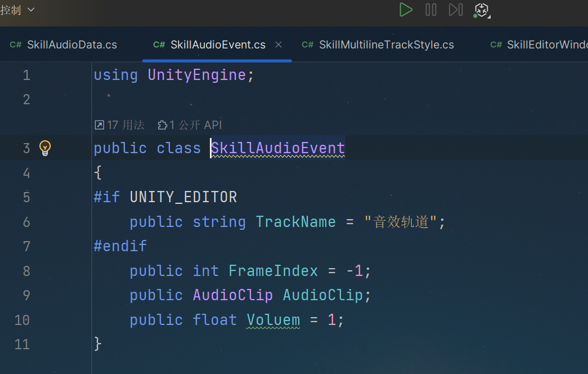Click the C# icon on SkillAudioData tab
Image resolution: width=588 pixels, height=374 pixels.
pos(16,45)
